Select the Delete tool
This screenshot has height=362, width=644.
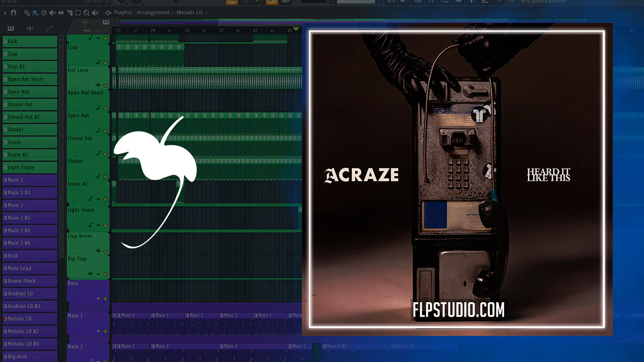[x=44, y=13]
